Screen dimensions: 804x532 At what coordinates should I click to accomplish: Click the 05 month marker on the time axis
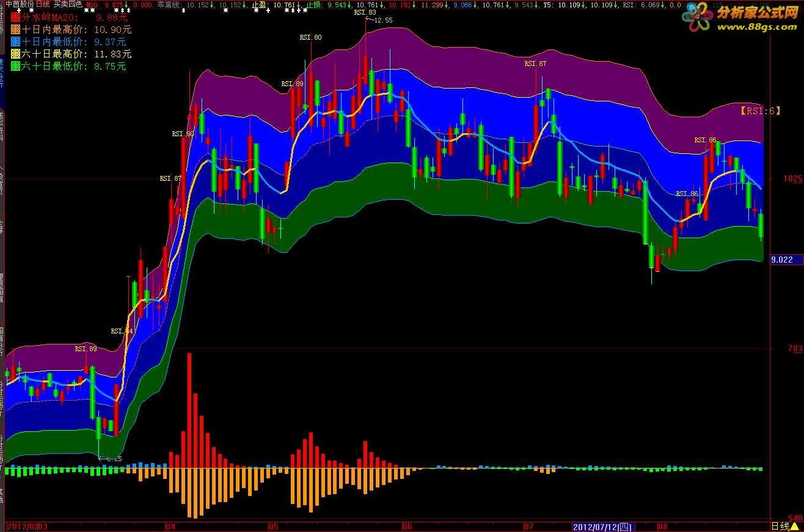tap(273, 526)
